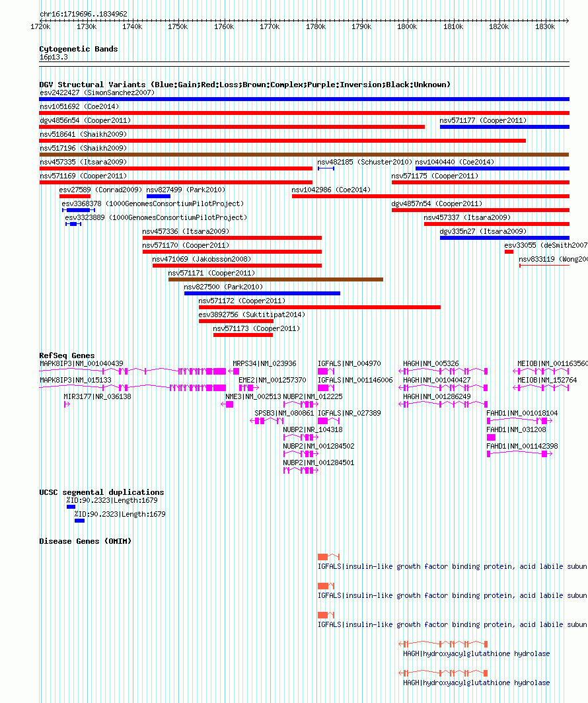
Task: Select the IGFALS|NM_001146006 gene glyph
Action: coord(326,388)
